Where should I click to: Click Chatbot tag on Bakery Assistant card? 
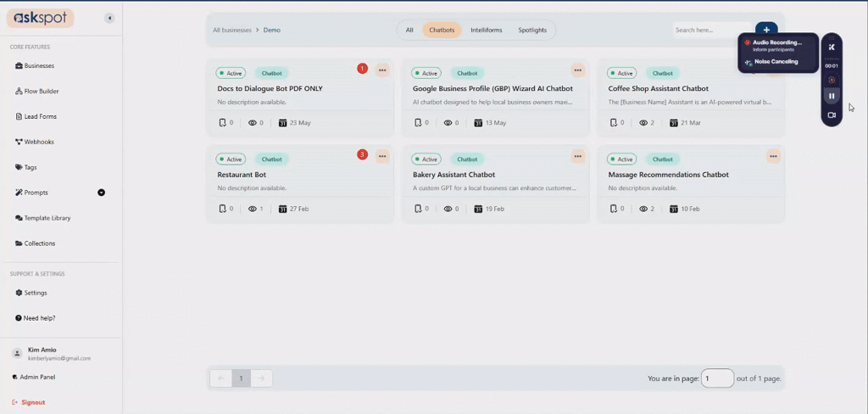(467, 159)
